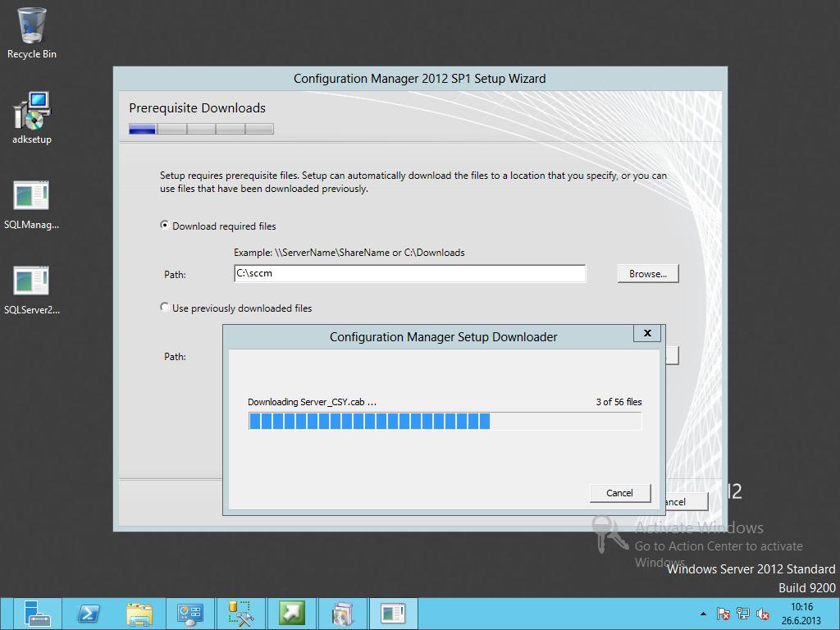Click the download progress bar
Viewport: 840px width, 630px height.
tap(445, 421)
